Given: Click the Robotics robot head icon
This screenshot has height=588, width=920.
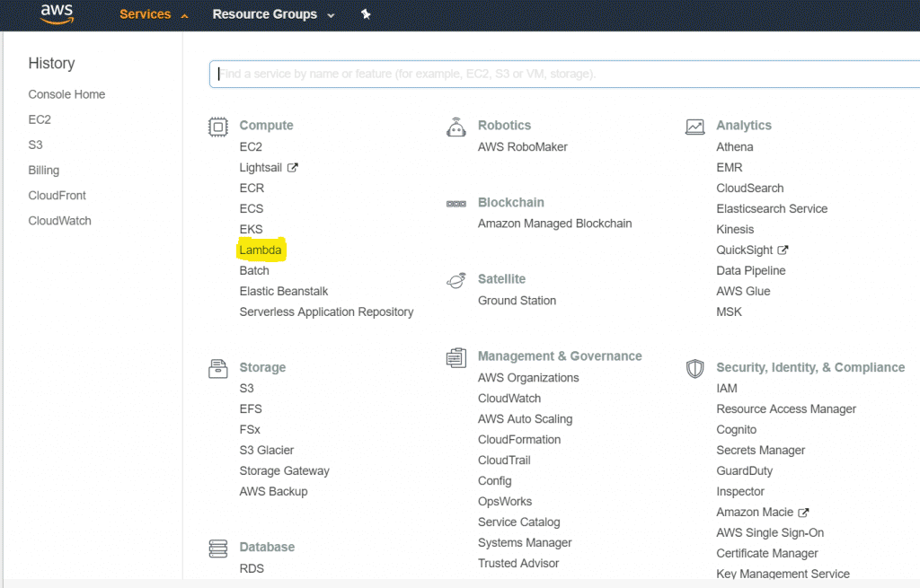Looking at the screenshot, I should pyautogui.click(x=456, y=127).
